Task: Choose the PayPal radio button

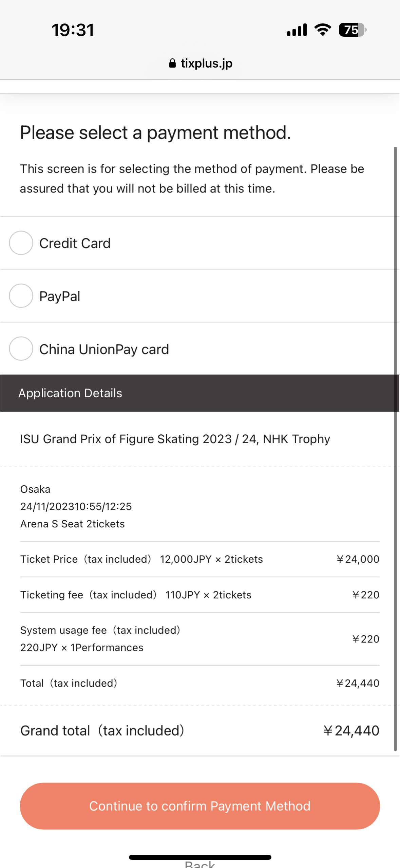Action: 21,296
